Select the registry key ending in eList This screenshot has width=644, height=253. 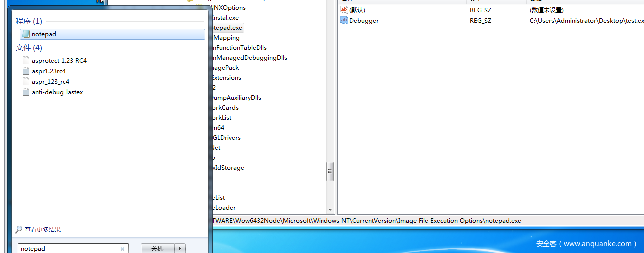pos(219,197)
